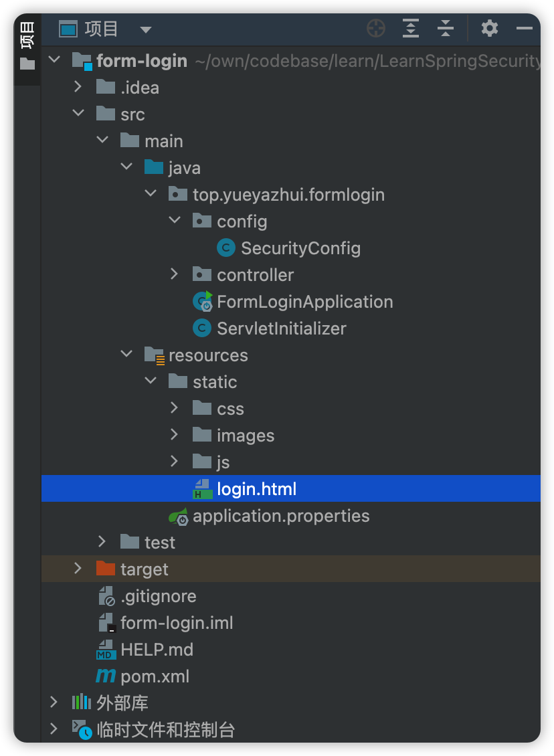
Task: Select the .gitignore file
Action: [158, 596]
